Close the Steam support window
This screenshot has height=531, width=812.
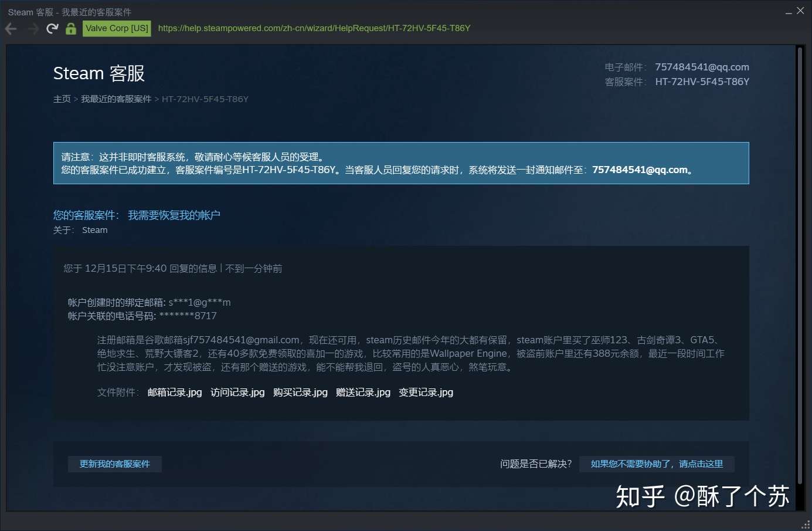click(800, 11)
